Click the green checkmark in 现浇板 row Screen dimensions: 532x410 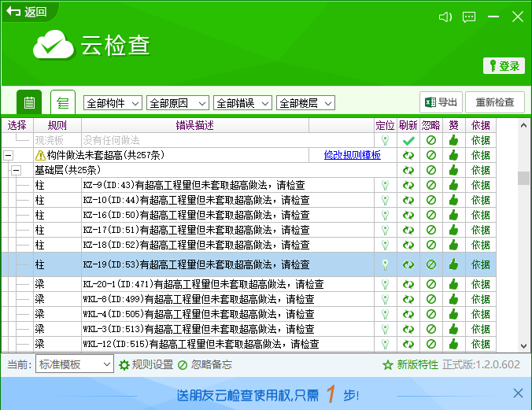coord(408,140)
